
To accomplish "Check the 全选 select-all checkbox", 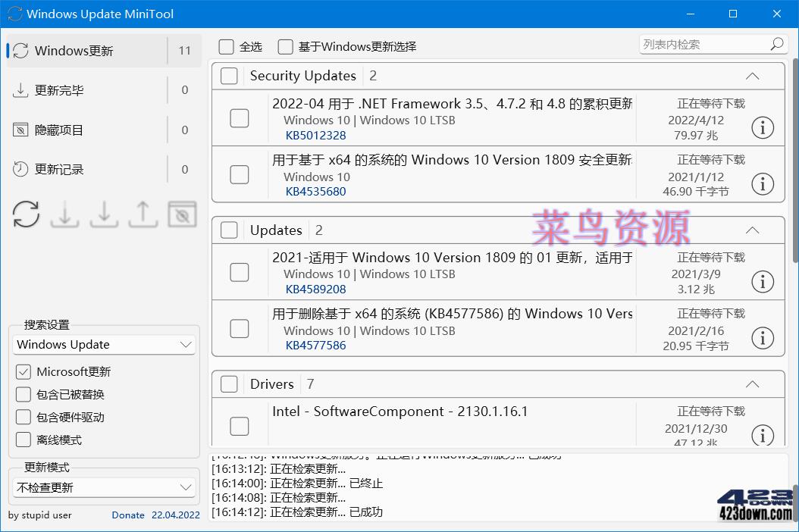I will (225, 46).
